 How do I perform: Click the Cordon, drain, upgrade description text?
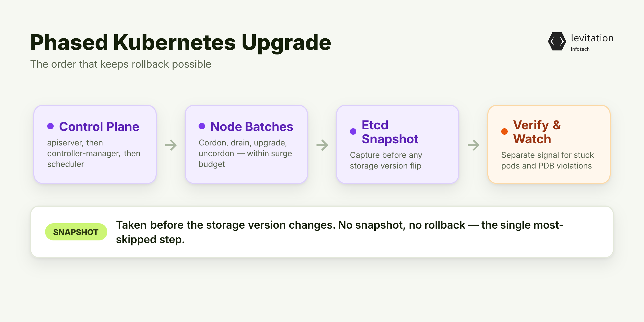coord(245,153)
